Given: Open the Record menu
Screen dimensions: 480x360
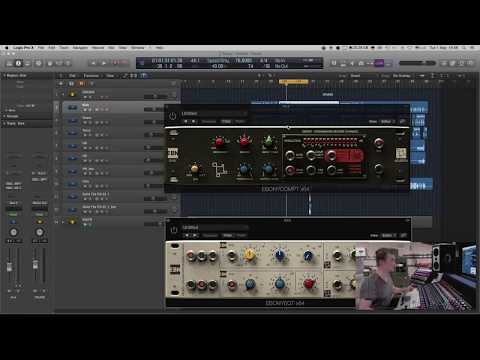Looking at the screenshot, I should click(x=98, y=48).
